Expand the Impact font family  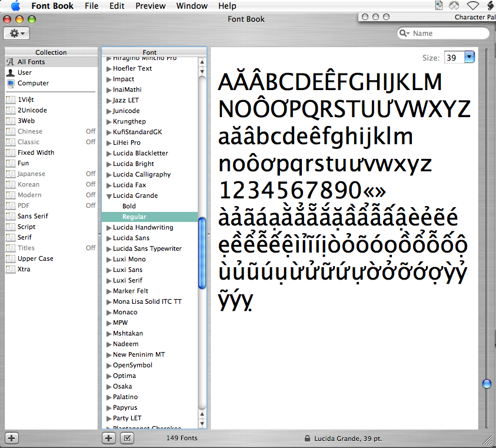click(109, 79)
